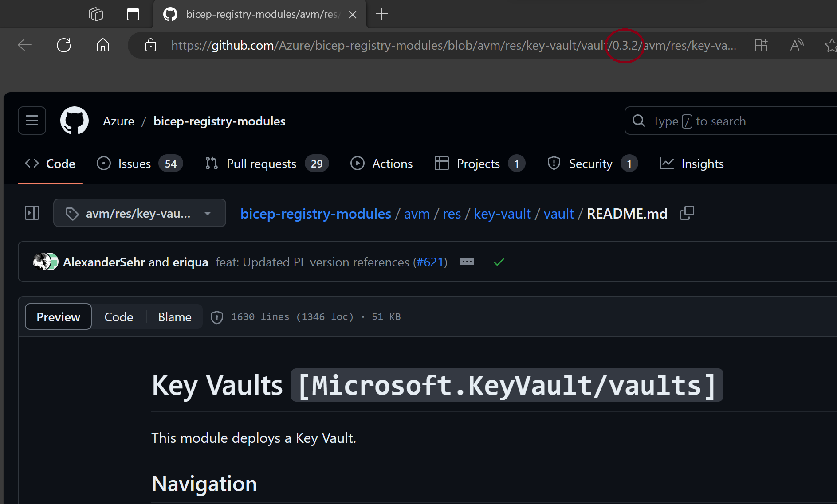Open the browser apps/extensions icon
This screenshot has height=504, width=837.
pos(761,45)
